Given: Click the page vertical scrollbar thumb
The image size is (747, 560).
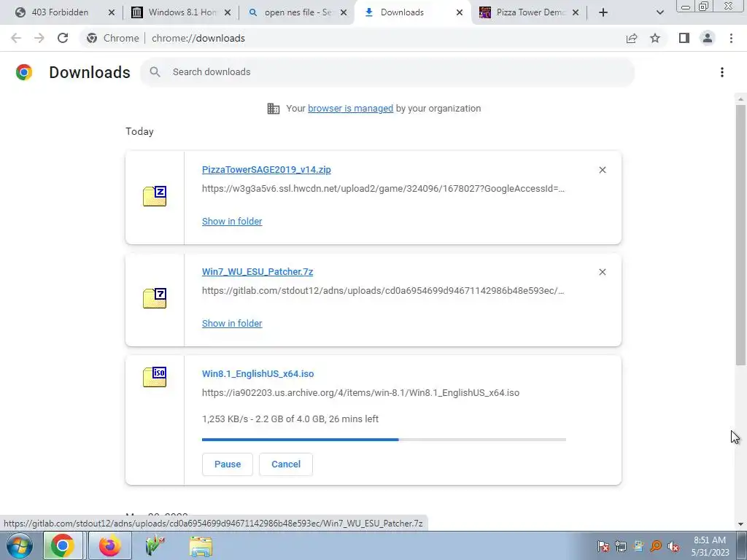Looking at the screenshot, I should tap(740, 236).
